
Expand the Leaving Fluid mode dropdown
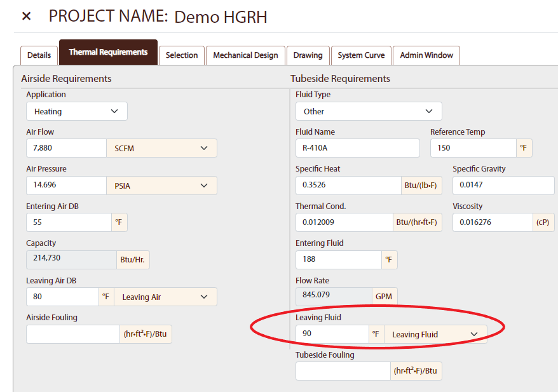(435, 334)
